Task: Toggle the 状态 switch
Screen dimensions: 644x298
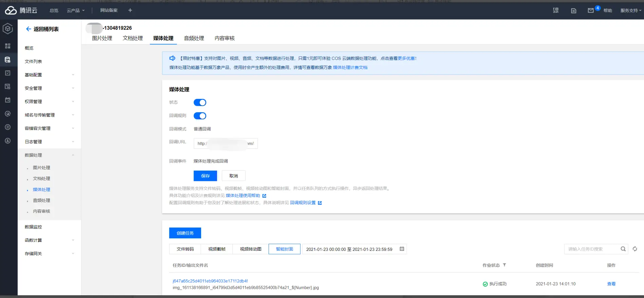Action: point(200,102)
